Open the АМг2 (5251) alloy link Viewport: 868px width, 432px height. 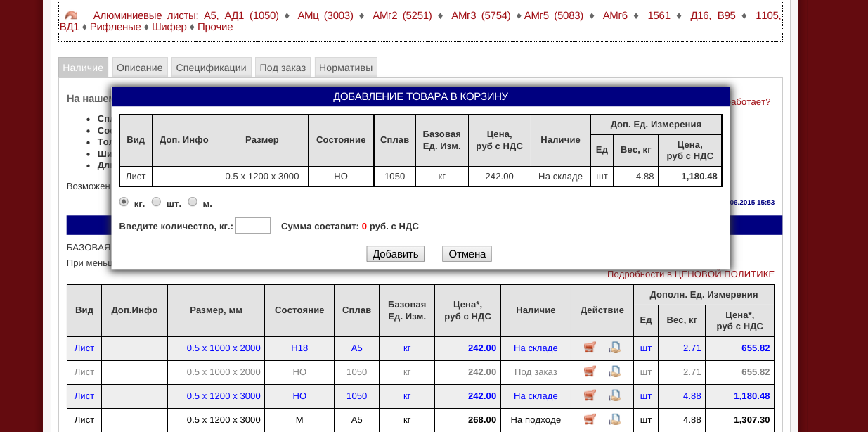click(x=402, y=15)
